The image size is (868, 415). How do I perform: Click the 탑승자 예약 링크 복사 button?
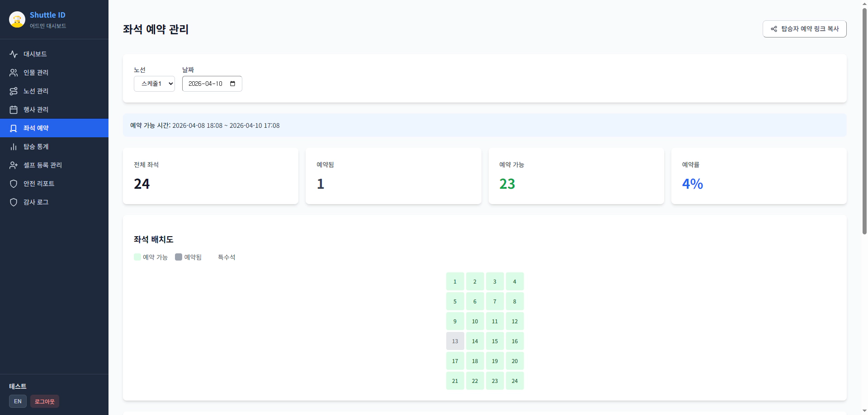pos(804,29)
